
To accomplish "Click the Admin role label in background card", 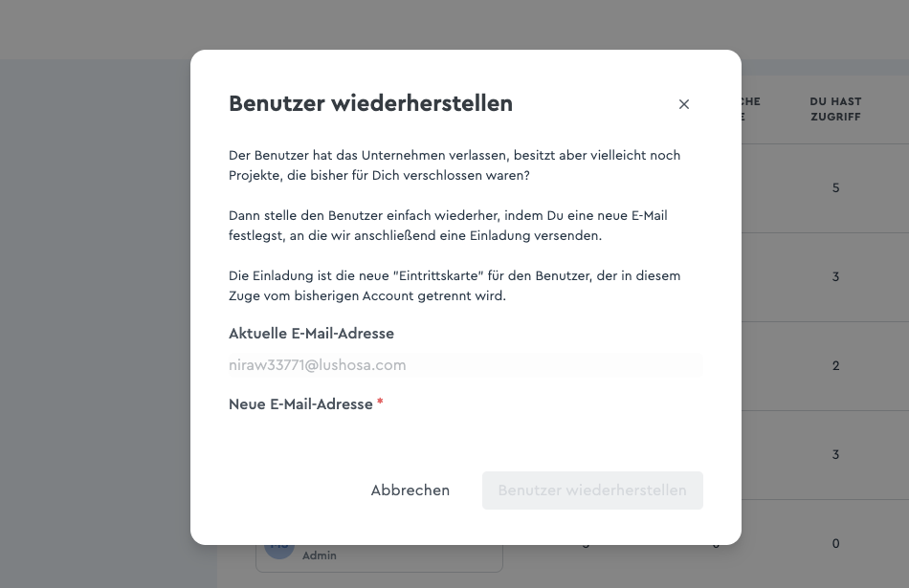I will tap(319, 555).
